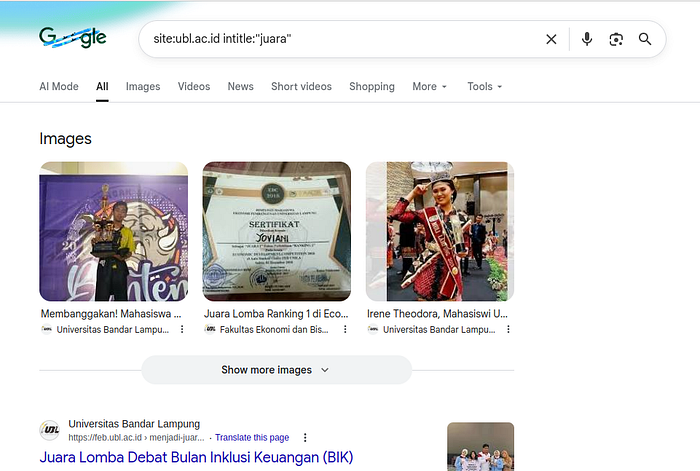Click the Google logo
Screen dimensions: 700x471
(73, 38)
